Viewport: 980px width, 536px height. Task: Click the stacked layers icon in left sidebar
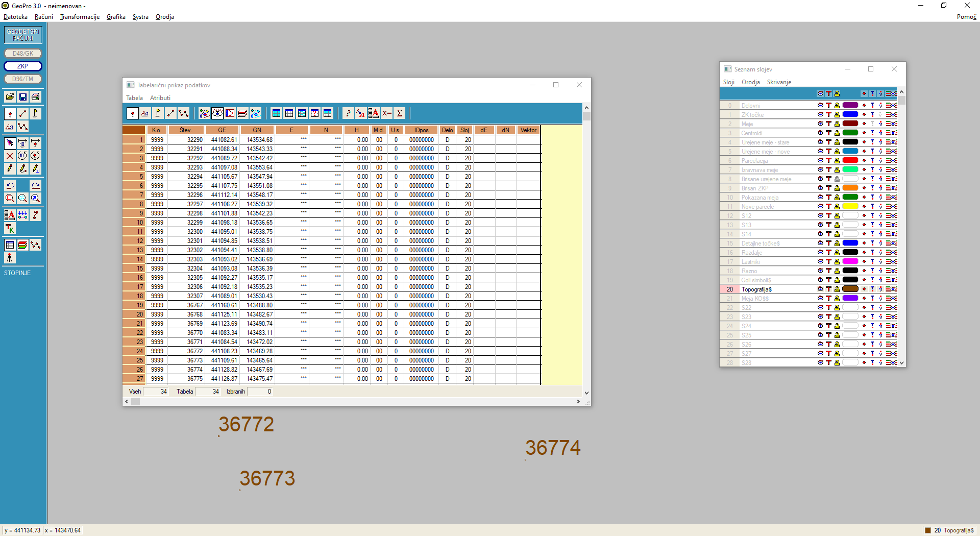pos(22,246)
